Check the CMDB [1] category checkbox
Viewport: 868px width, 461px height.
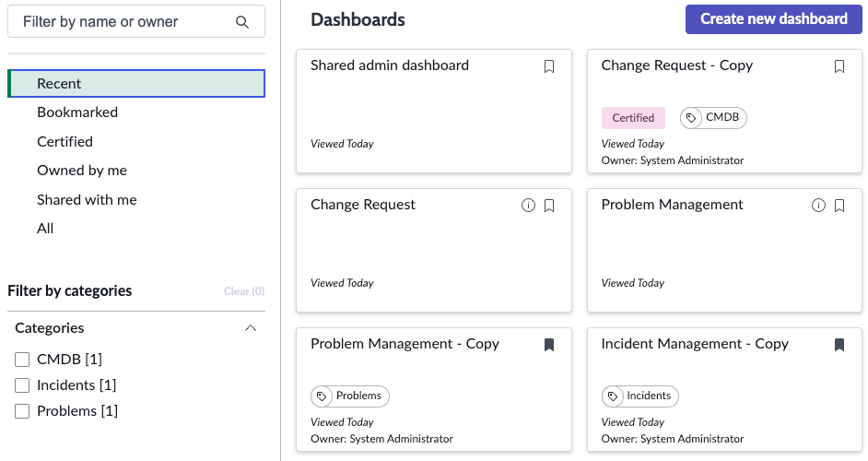point(22,360)
